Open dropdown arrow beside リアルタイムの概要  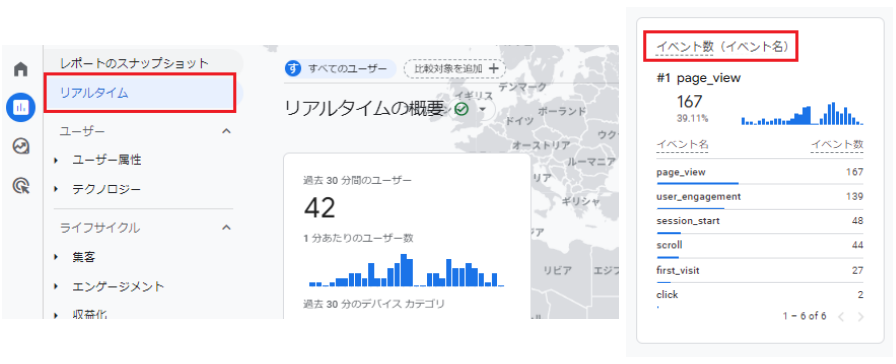point(483,109)
